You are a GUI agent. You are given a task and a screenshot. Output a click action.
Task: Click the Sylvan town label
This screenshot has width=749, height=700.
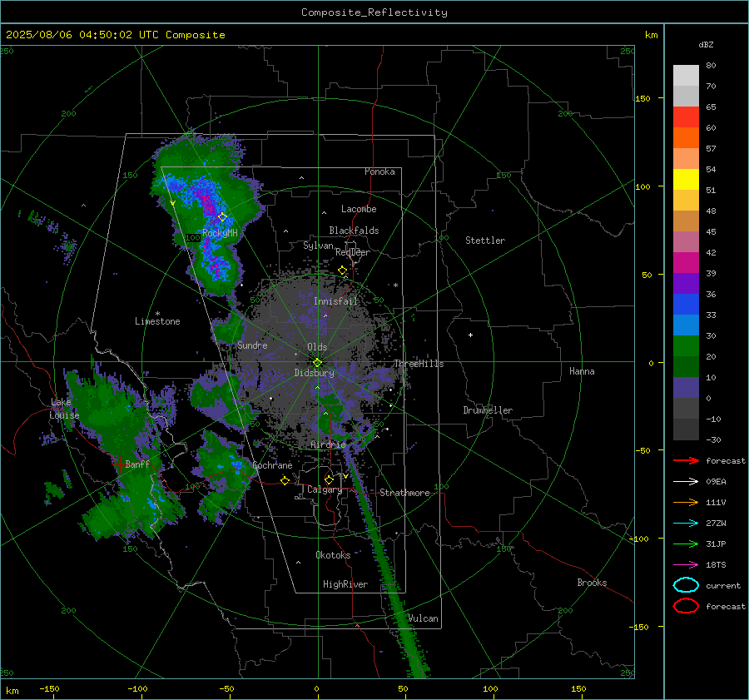coord(318,246)
